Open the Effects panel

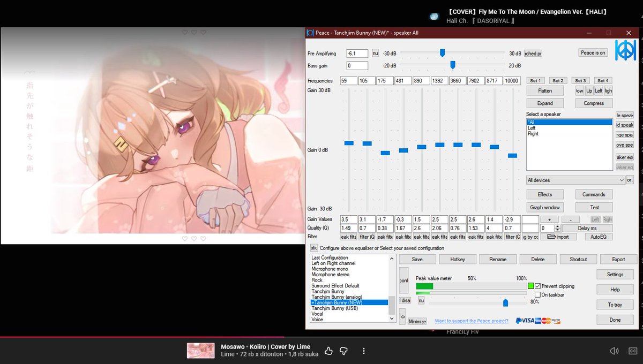click(x=545, y=194)
